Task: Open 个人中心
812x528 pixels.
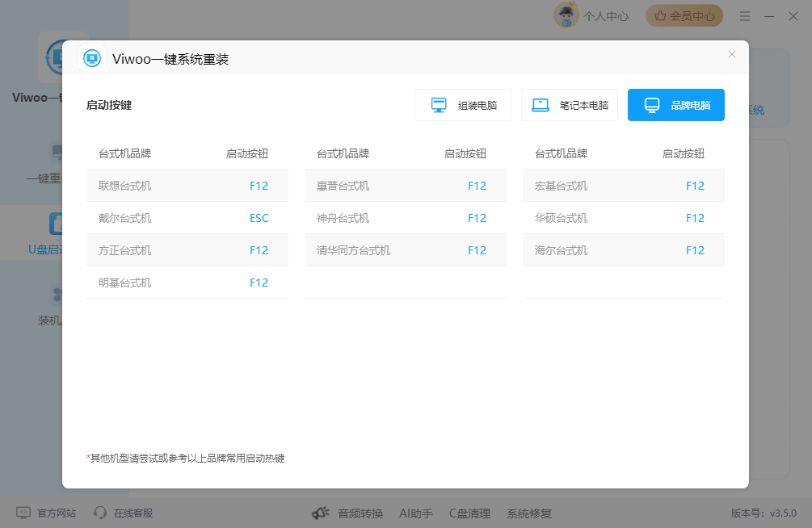Action: 606,17
